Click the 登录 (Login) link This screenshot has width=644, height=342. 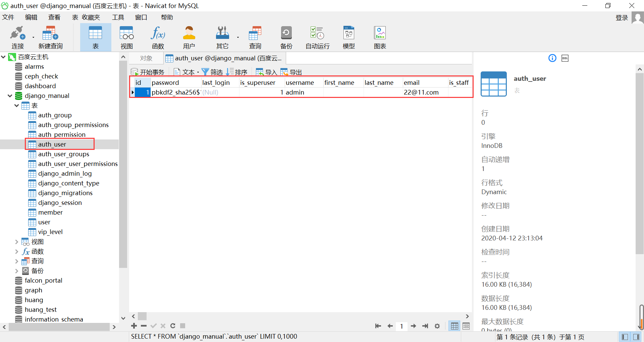(622, 17)
